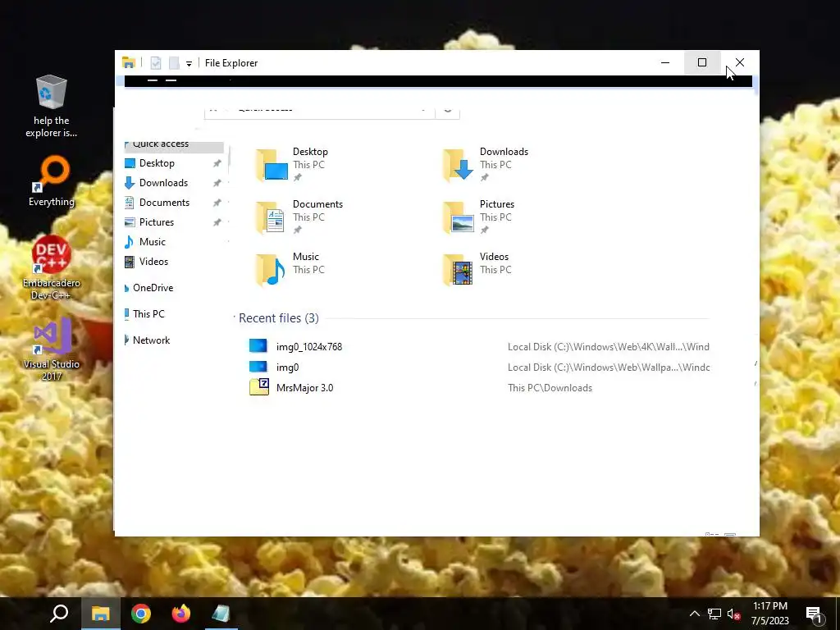Open the clock showing 1:17 PM
This screenshot has width=840, height=630.
tap(769, 614)
